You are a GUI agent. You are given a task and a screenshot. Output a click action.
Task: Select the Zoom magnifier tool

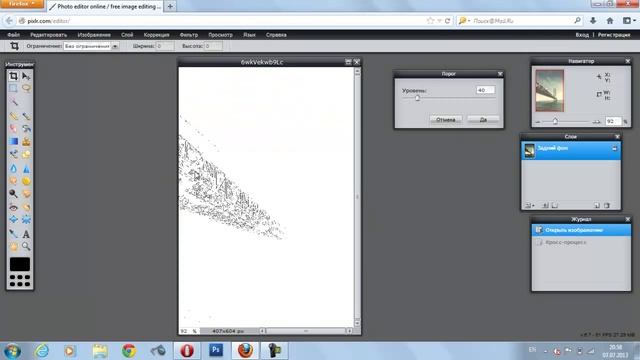[26, 247]
